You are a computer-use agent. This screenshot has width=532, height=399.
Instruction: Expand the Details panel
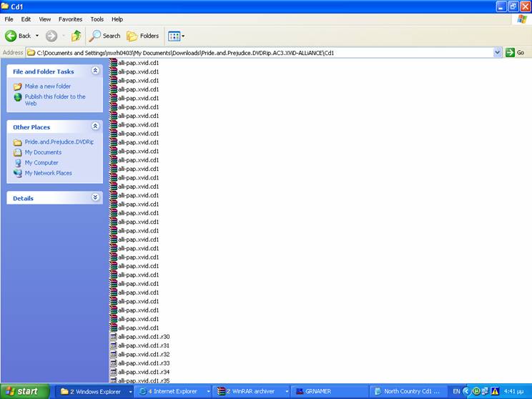click(x=95, y=197)
